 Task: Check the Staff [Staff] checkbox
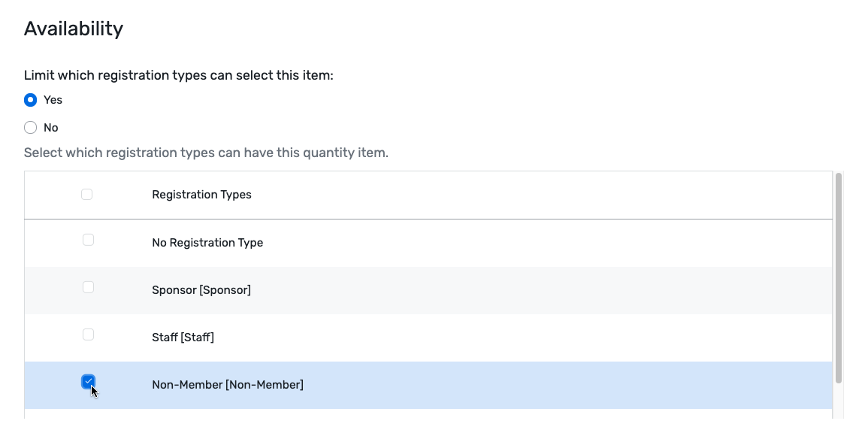pyautogui.click(x=88, y=334)
